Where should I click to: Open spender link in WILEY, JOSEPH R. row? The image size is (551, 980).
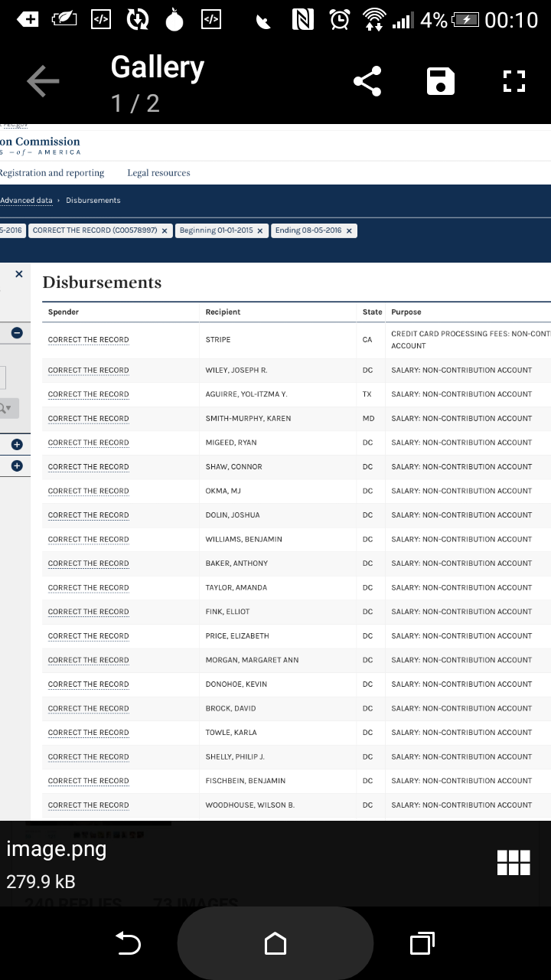pyautogui.click(x=88, y=371)
